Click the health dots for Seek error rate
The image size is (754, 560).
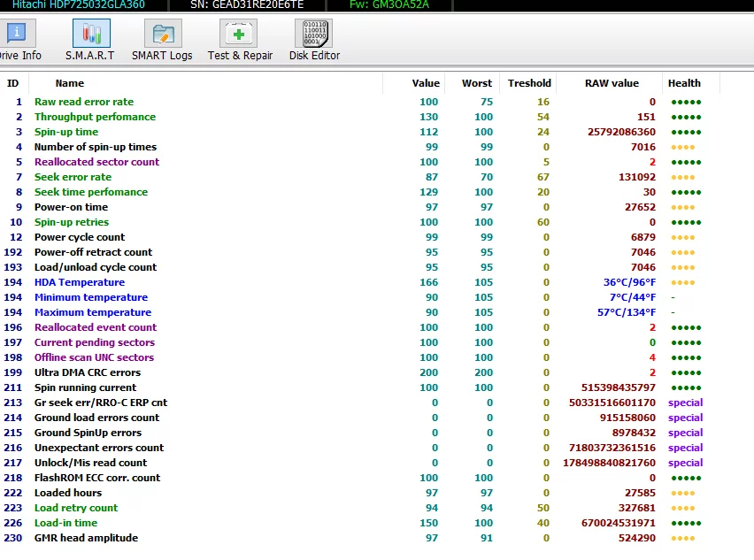(683, 177)
